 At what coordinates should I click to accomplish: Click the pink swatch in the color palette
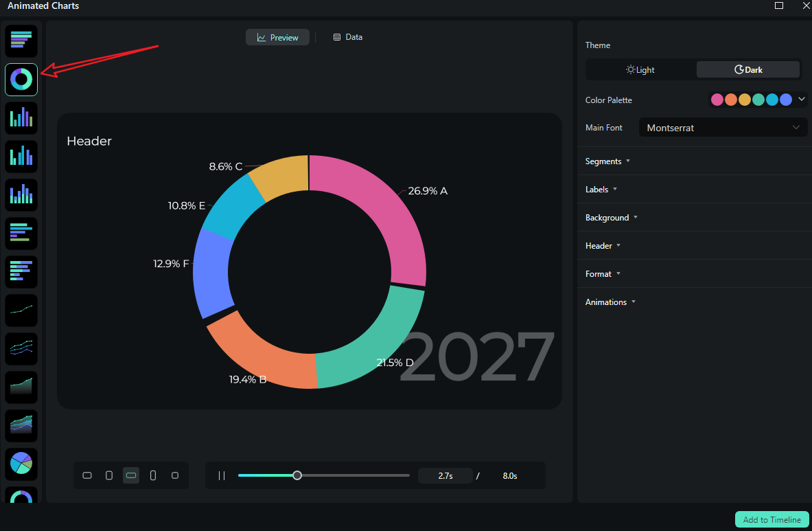[x=717, y=99]
